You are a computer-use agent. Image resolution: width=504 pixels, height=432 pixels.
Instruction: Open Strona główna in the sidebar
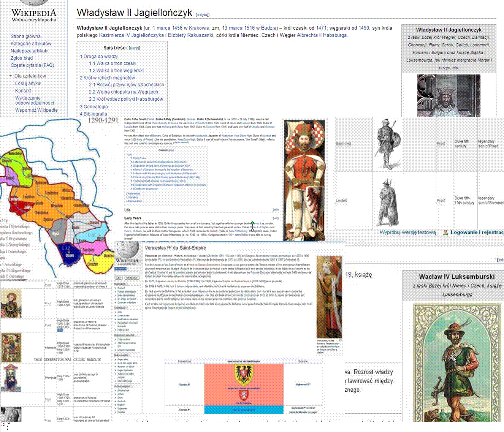tap(25, 36)
